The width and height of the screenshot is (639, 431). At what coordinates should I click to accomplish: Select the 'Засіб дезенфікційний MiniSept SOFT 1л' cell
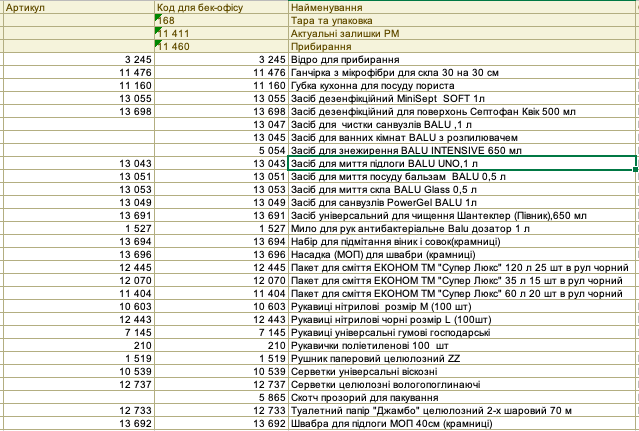click(x=463, y=99)
